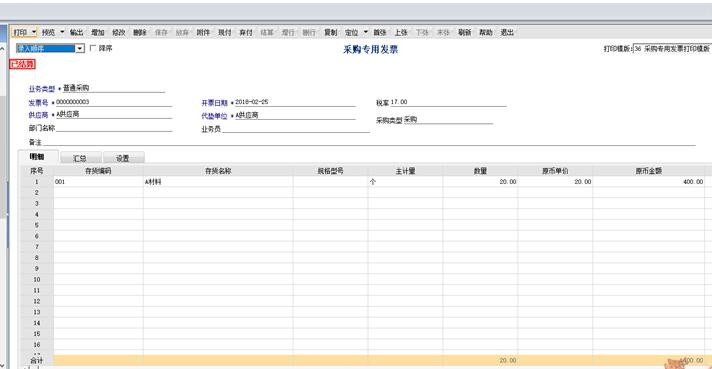
Task: Click 增加 (Add) toolbar button
Action: (98, 32)
